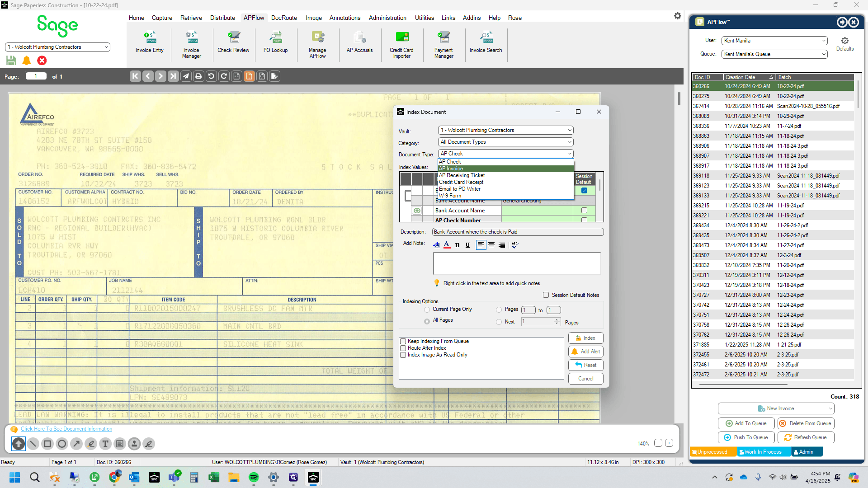
Task: Open the New Invoice dropdown
Action: click(776, 408)
